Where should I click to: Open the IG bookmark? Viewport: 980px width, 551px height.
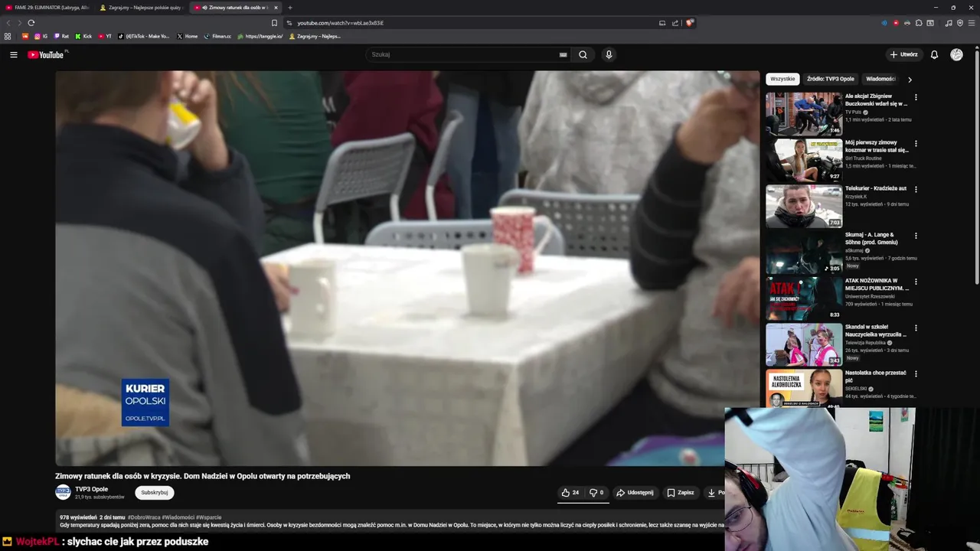coord(41,36)
